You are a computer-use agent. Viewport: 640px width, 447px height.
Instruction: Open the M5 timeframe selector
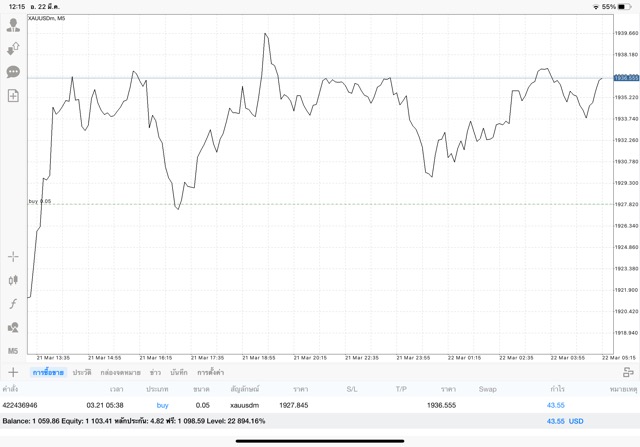13,351
